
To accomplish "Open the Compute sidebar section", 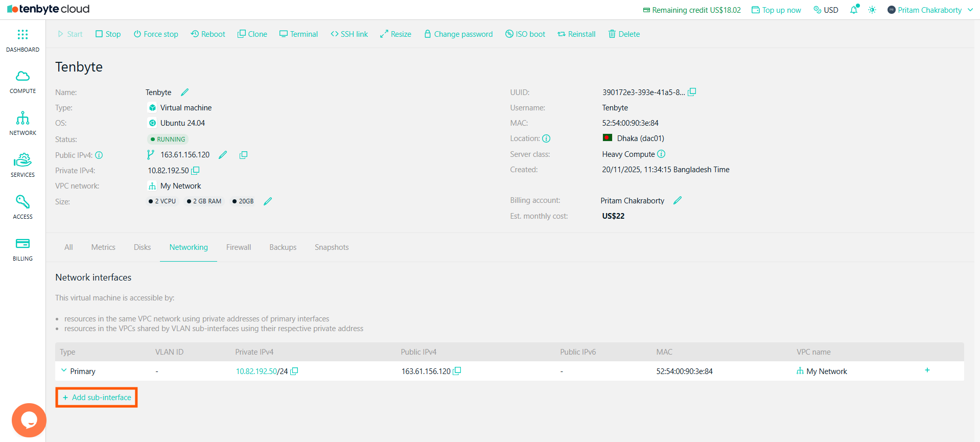I will (x=22, y=82).
